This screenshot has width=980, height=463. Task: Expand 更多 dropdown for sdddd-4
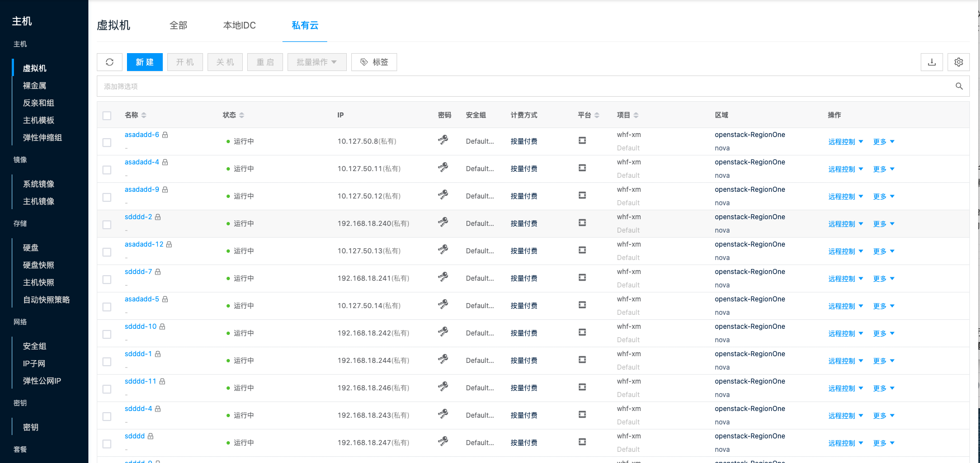(x=884, y=416)
